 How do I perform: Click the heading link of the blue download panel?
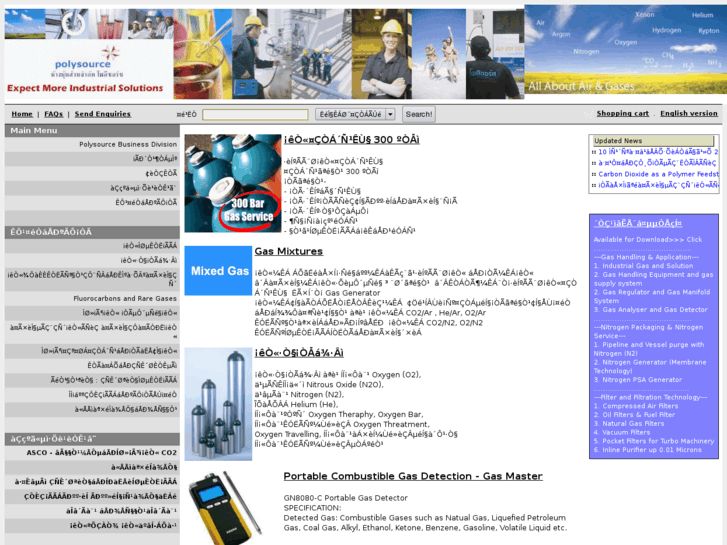pos(638,224)
